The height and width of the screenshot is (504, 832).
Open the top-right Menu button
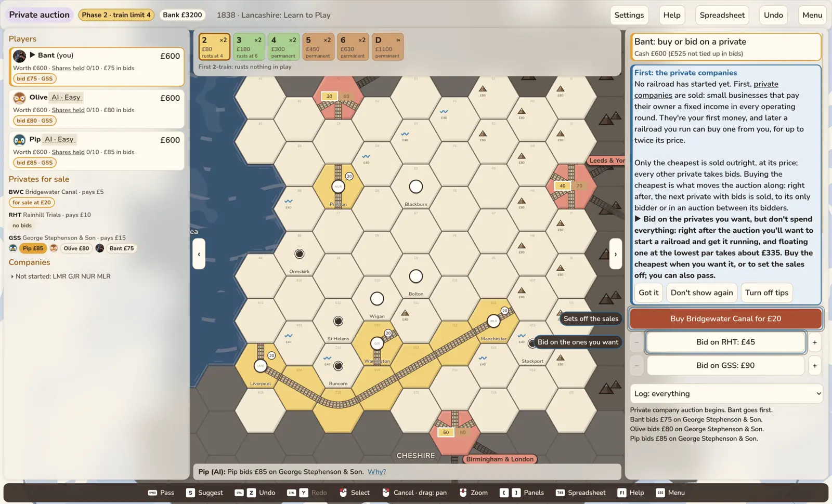[812, 15]
